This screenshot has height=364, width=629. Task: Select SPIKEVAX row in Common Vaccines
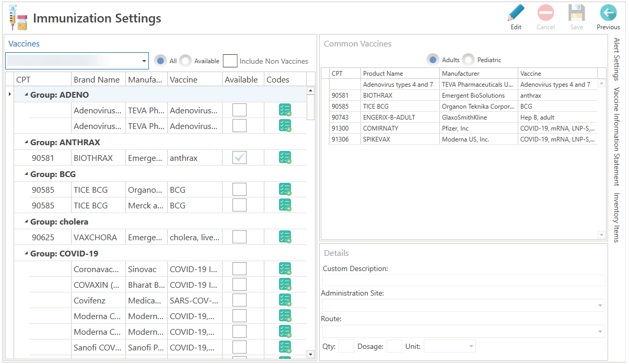(x=463, y=139)
